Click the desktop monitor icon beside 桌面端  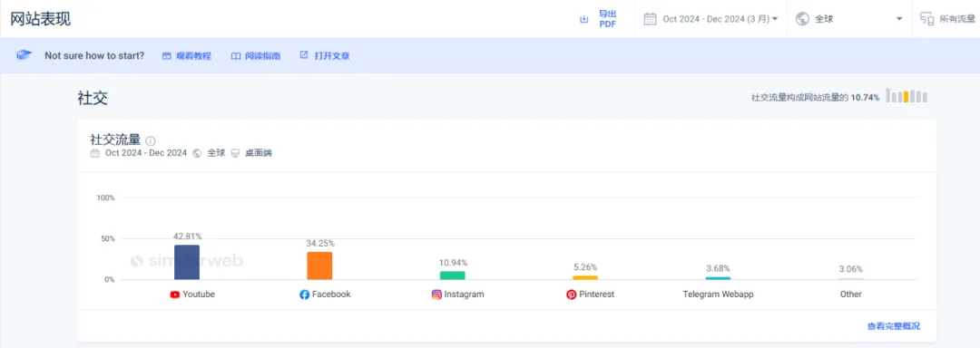tap(235, 153)
